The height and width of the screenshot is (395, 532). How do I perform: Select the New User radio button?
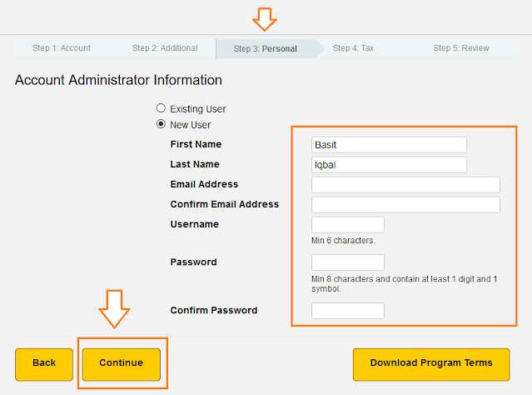click(161, 124)
